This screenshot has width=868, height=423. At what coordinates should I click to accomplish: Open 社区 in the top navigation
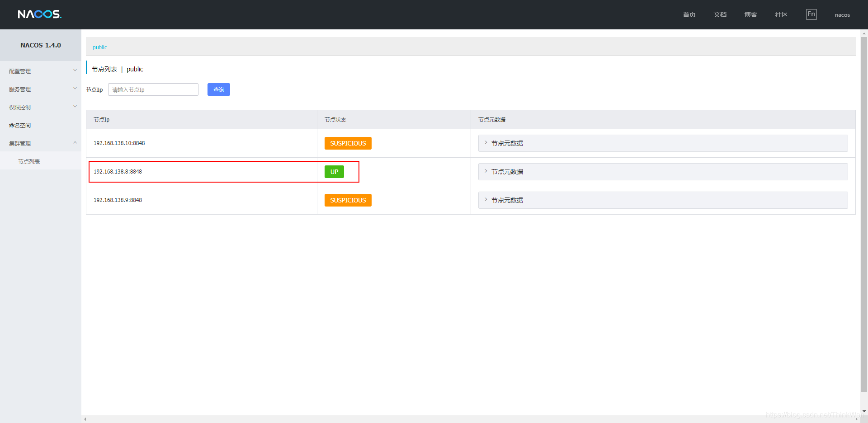click(781, 15)
